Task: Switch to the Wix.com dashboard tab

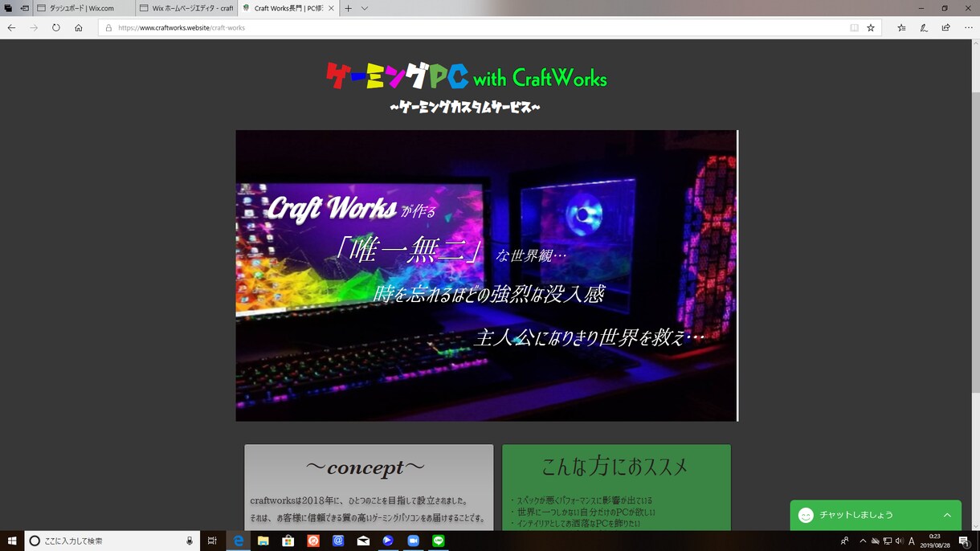Action: click(84, 8)
